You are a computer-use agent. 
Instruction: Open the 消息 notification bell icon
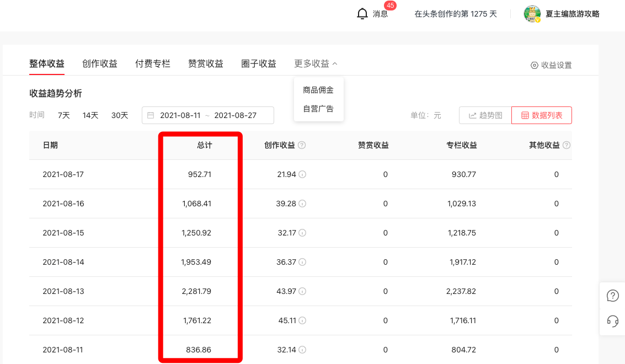[x=362, y=13]
